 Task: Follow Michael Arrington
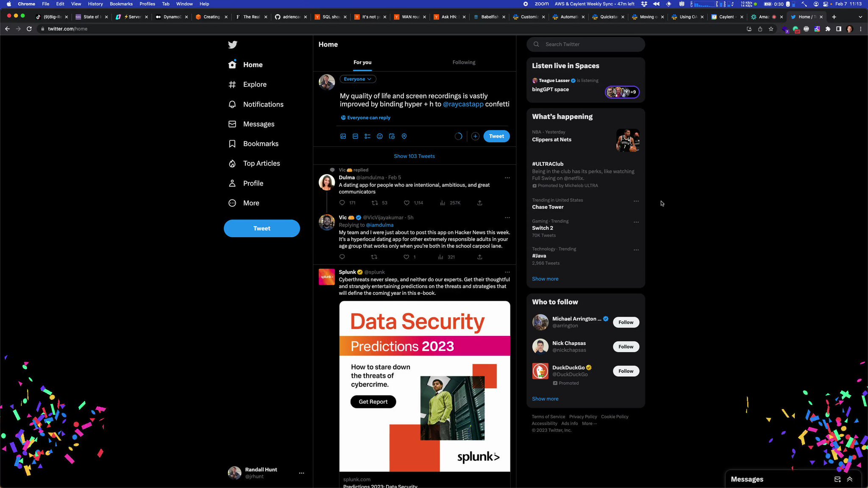(626, 322)
